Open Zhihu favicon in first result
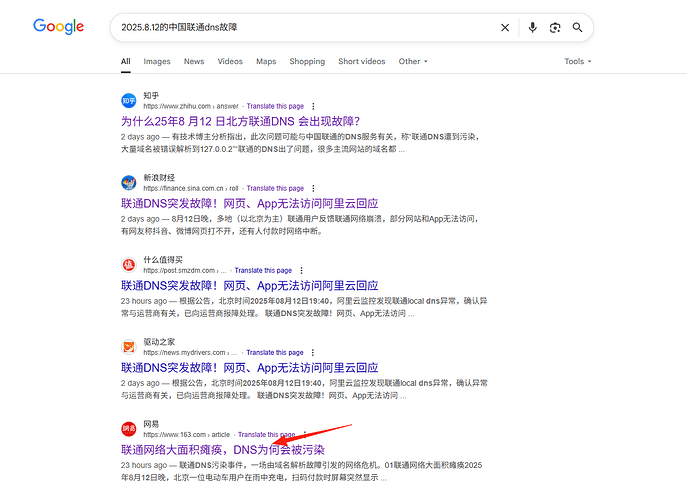 (x=129, y=101)
